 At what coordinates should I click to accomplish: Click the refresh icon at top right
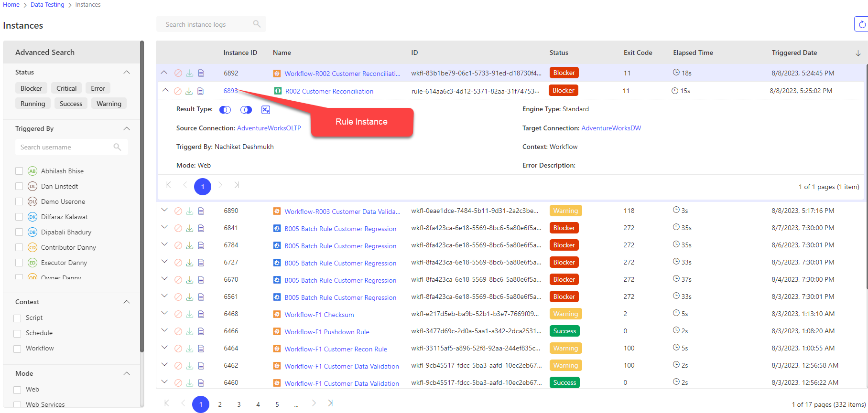(862, 24)
